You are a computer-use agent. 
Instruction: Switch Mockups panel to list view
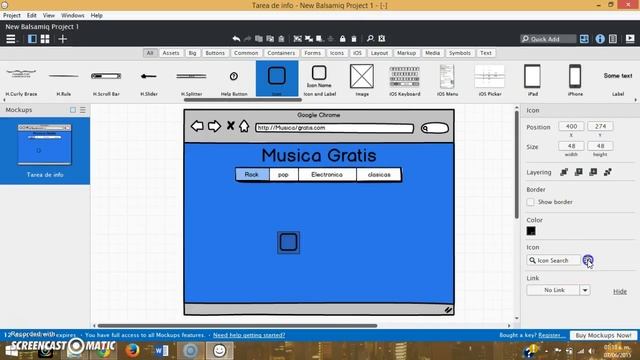pos(83,110)
